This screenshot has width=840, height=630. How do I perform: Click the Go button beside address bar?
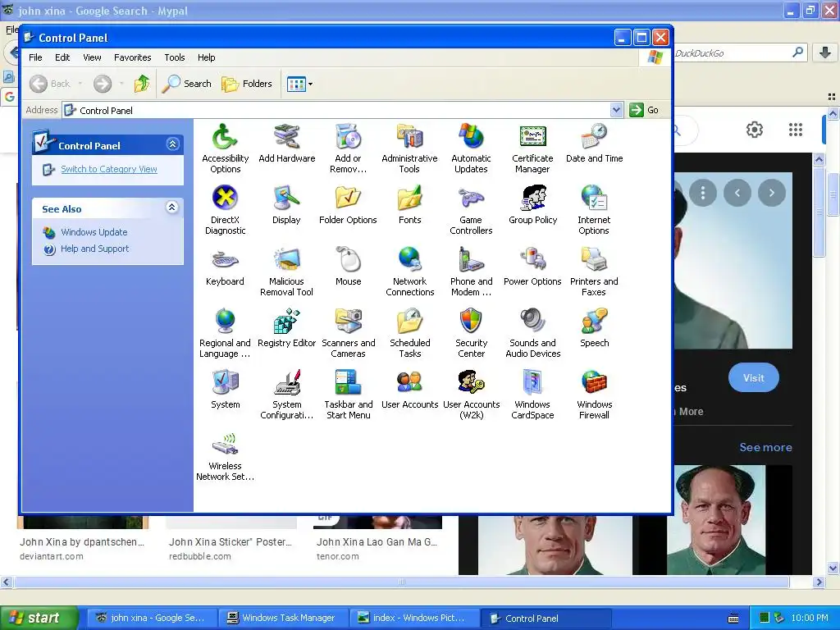tap(645, 110)
